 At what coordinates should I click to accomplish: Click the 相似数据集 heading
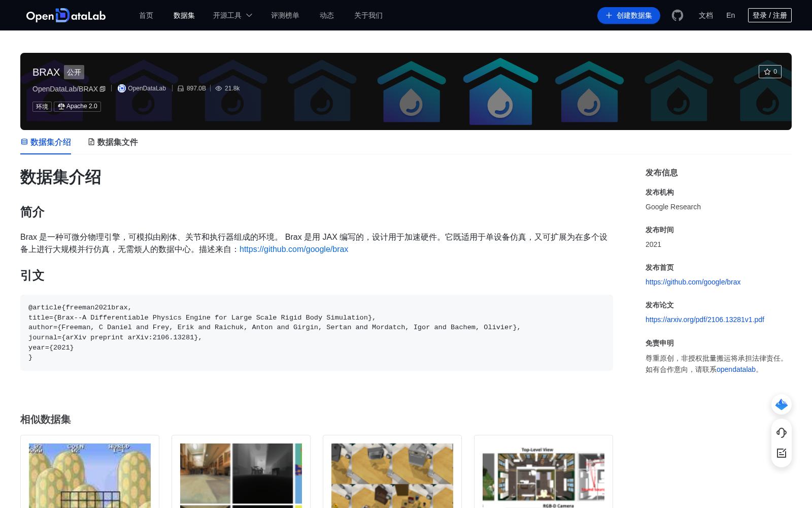46,419
